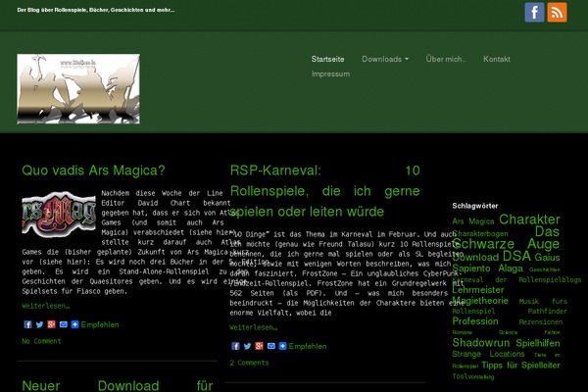The image size is (588, 392).
Task: Select the DSA tag
Action: (516, 256)
